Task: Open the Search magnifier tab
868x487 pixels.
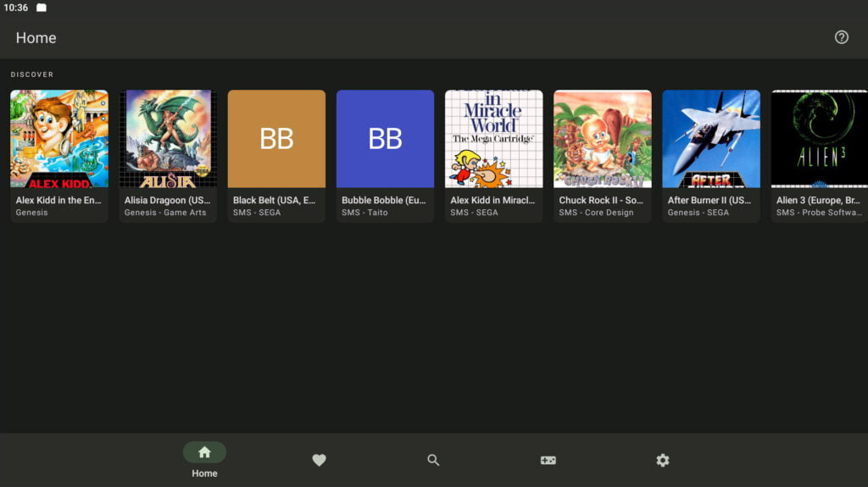Action: (x=433, y=460)
